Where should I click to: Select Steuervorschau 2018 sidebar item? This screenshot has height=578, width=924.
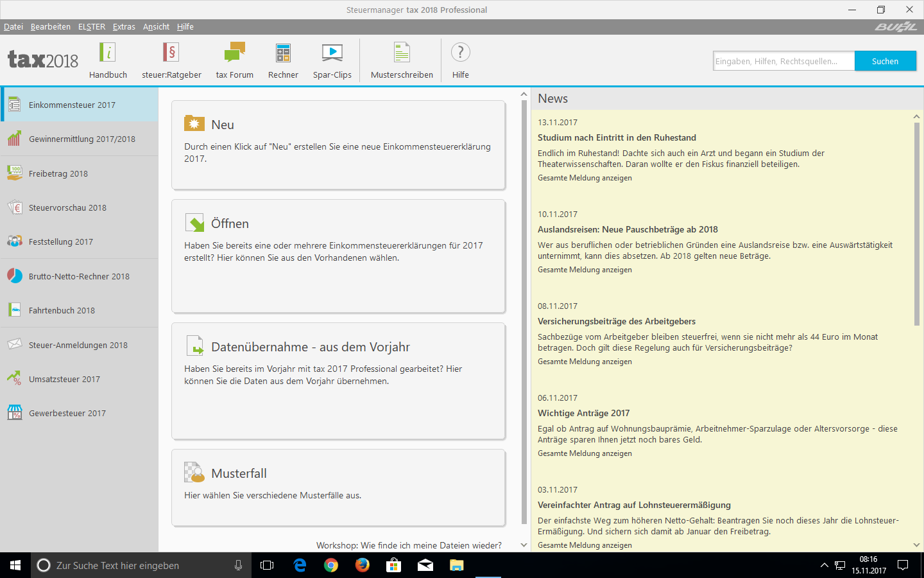click(79, 207)
